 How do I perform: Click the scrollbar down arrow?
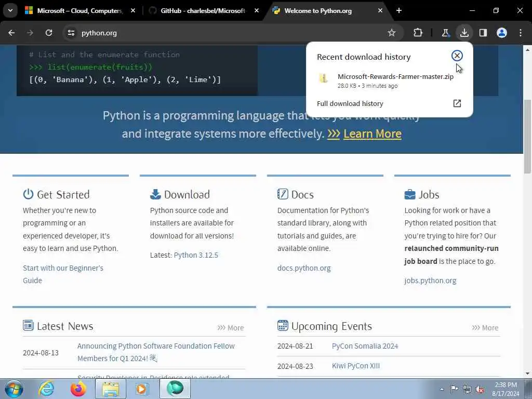point(528,374)
